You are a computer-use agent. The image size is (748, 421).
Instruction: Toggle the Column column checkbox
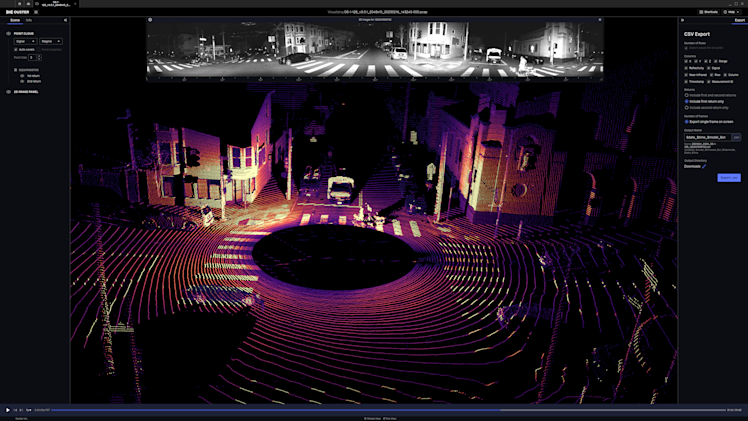725,75
